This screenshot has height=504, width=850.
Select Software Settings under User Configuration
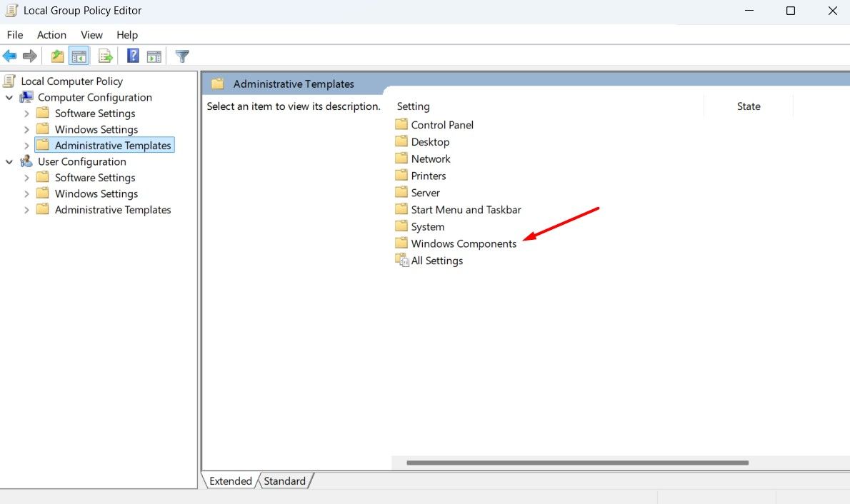click(95, 178)
